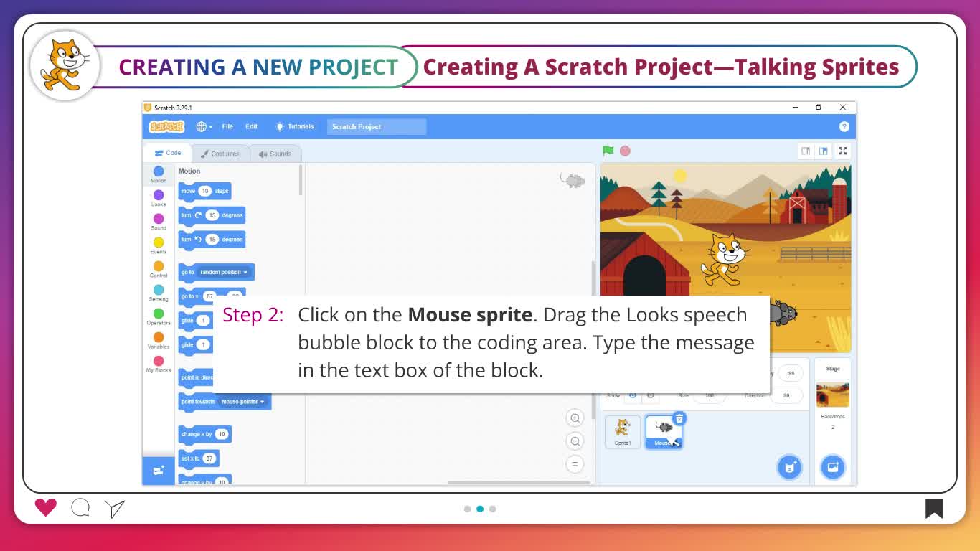
Task: Select the Looks block category
Action: tap(159, 198)
